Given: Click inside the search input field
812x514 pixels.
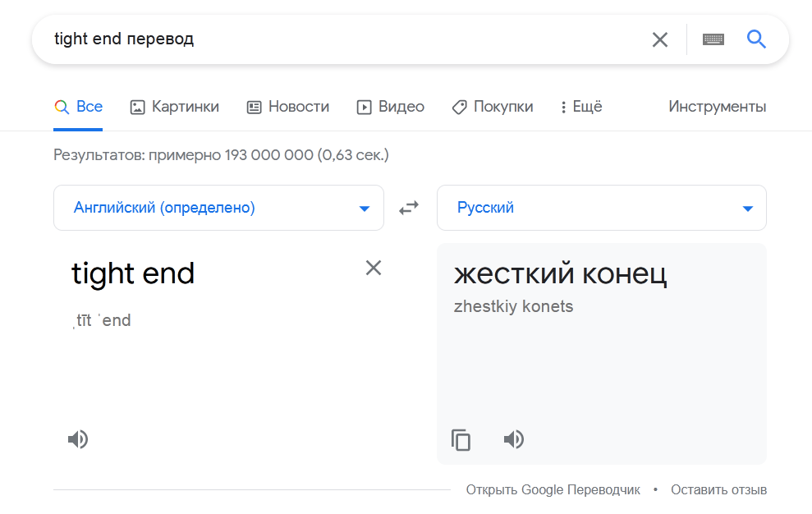Looking at the screenshot, I should (x=246, y=39).
